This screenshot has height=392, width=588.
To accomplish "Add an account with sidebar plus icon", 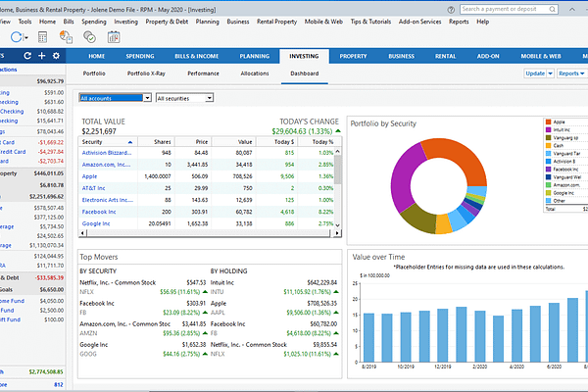I will tap(40, 56).
